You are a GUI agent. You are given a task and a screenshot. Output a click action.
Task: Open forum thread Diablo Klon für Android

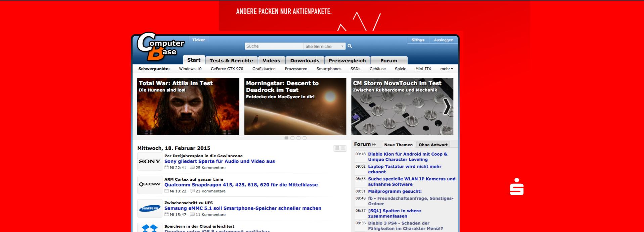pyautogui.click(x=408, y=157)
